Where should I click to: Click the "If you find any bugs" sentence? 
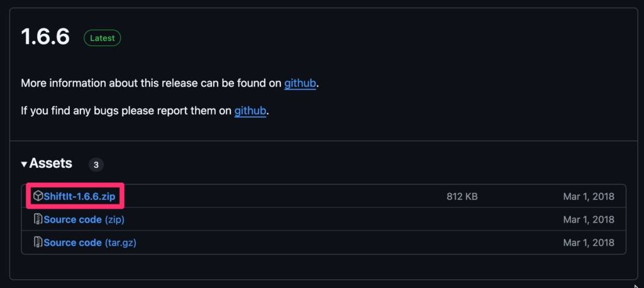126,111
